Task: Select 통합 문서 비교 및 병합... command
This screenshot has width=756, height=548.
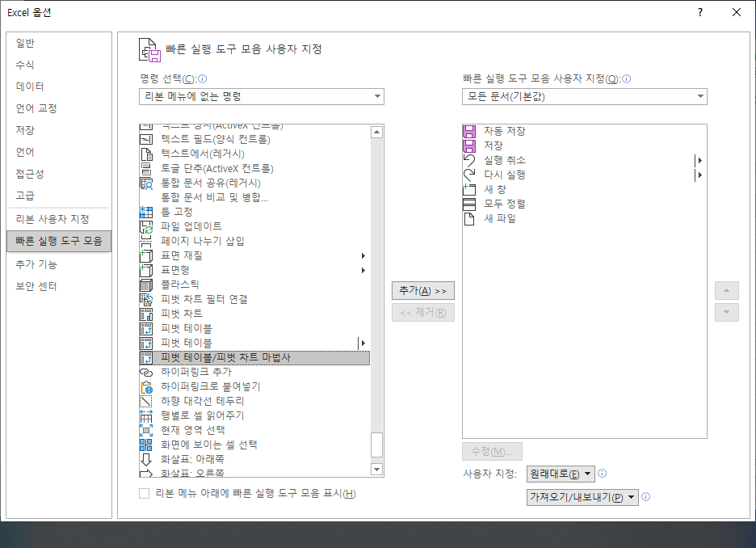Action: coord(254,197)
